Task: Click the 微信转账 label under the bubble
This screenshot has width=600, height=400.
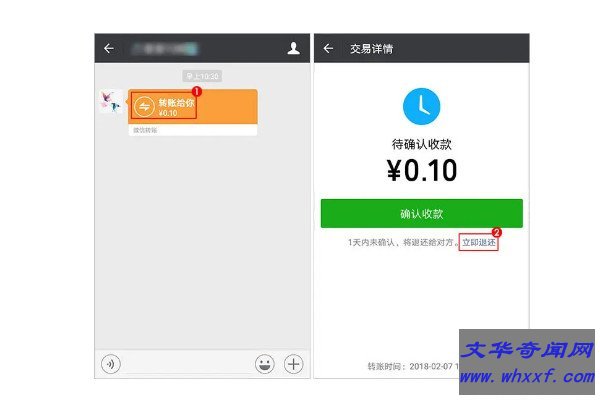Action: 146,130
